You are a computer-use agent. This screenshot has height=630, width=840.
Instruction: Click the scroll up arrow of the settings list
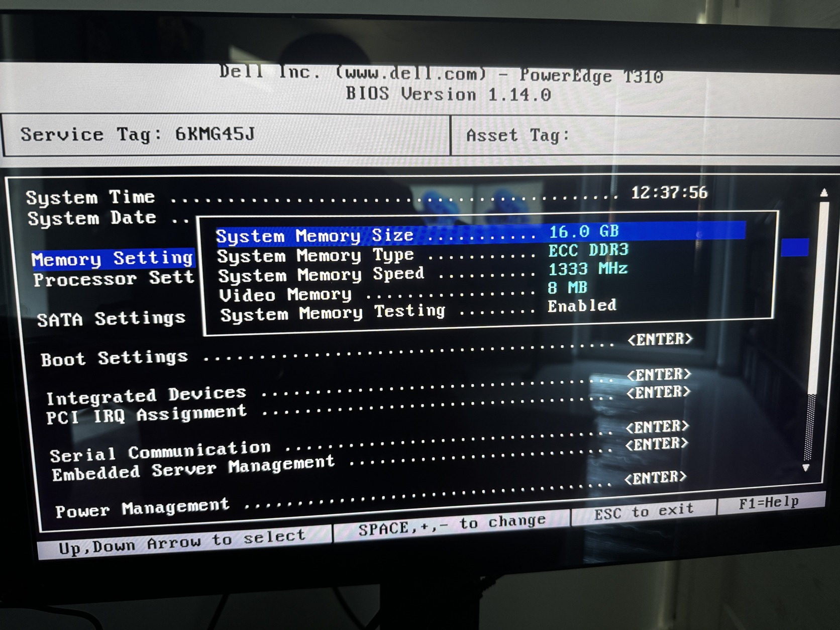click(x=824, y=192)
